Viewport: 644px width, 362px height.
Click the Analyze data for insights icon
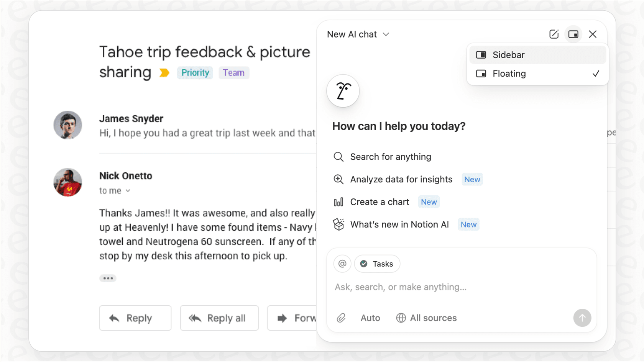(x=338, y=179)
